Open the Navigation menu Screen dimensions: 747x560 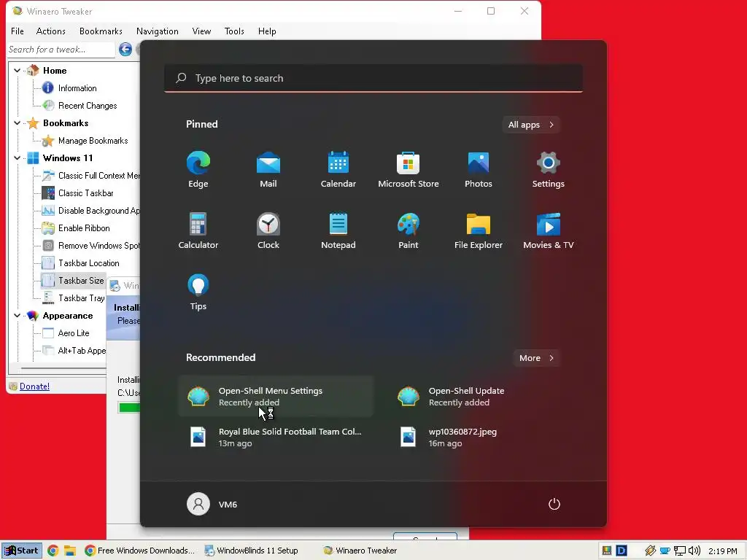click(x=158, y=31)
